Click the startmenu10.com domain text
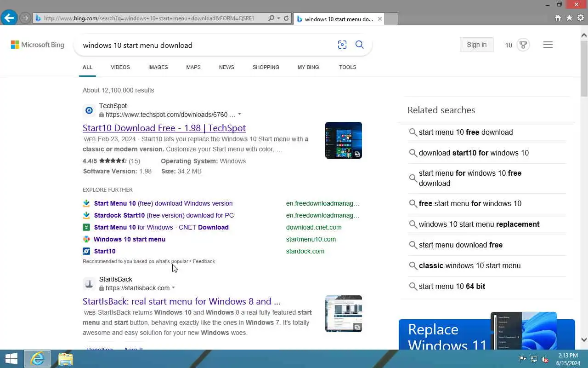 tap(311, 239)
